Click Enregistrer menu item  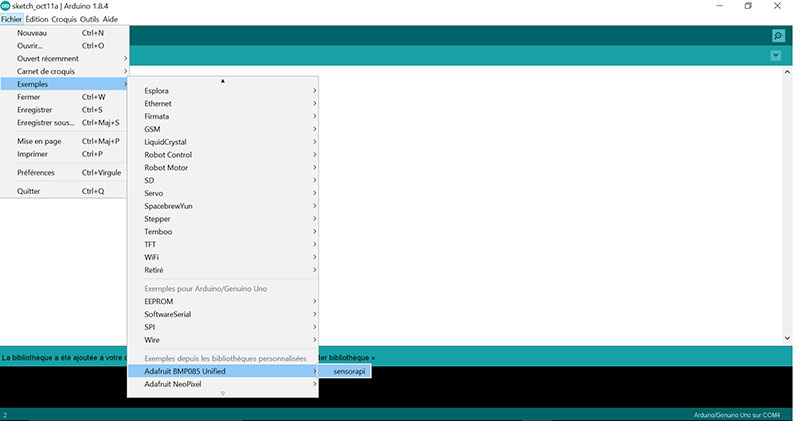tap(64, 109)
